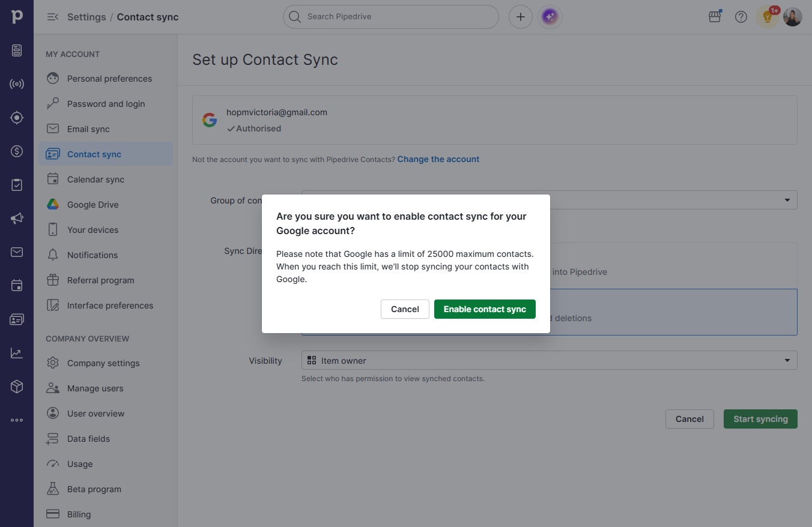Open Email sync settings
This screenshot has height=527, width=812.
[x=106, y=129]
